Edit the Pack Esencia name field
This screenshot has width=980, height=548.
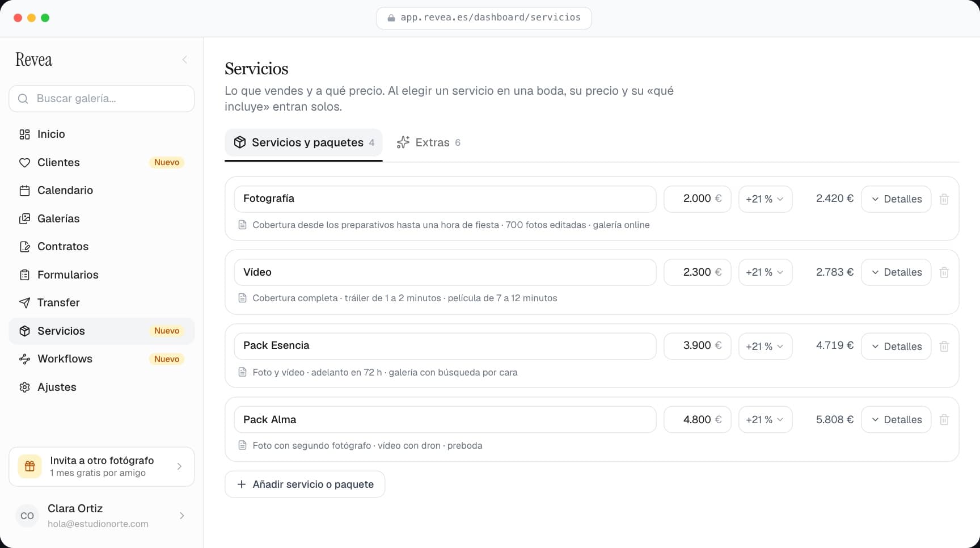(445, 346)
